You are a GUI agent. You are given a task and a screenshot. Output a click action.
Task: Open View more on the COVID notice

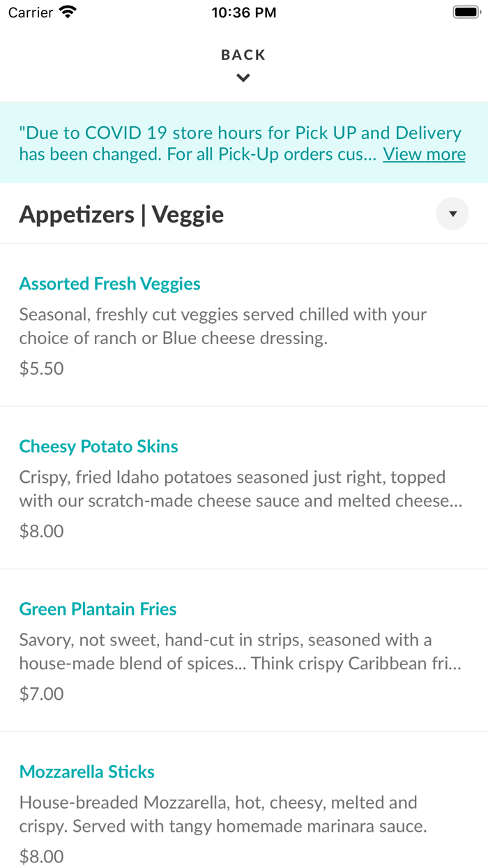pyautogui.click(x=424, y=154)
